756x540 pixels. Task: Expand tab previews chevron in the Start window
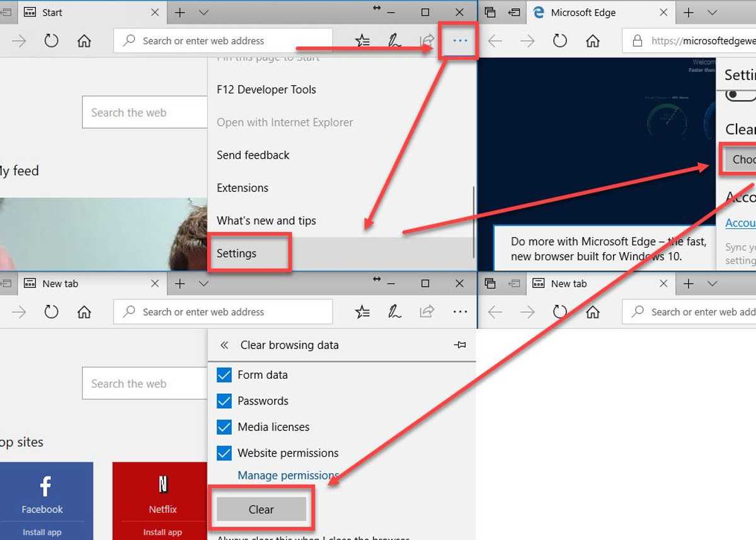[x=203, y=13]
